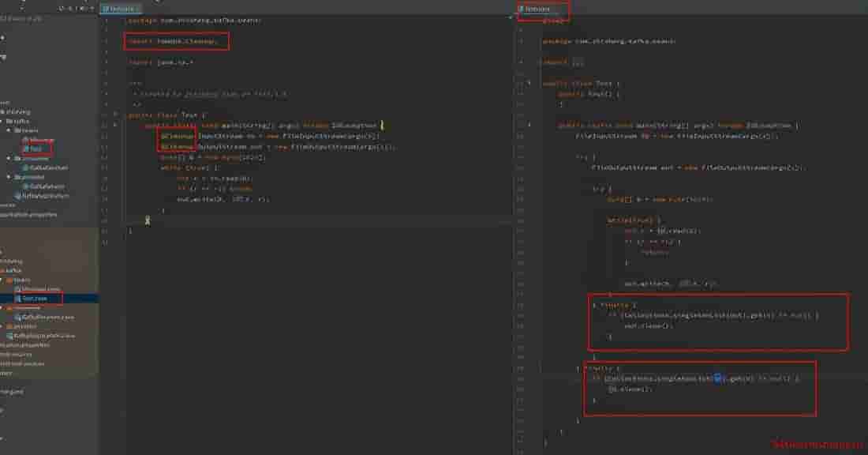Click the run gutter icon beside class Test

[x=116, y=115]
